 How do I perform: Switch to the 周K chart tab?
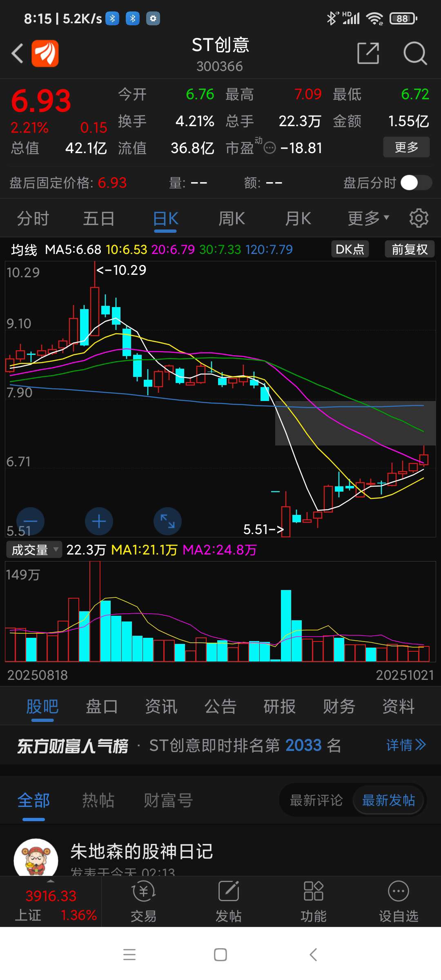coord(232,218)
